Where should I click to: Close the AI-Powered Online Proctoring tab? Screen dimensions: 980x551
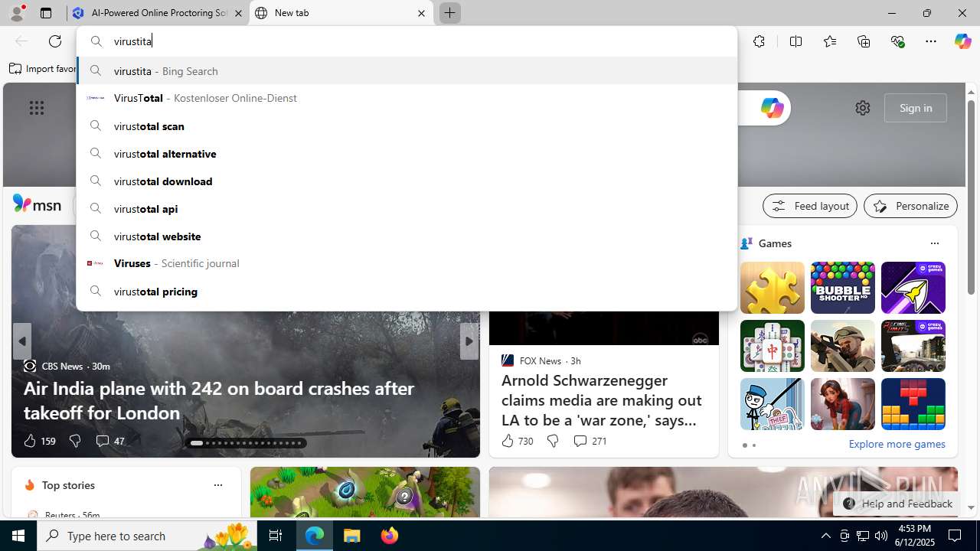tap(238, 13)
